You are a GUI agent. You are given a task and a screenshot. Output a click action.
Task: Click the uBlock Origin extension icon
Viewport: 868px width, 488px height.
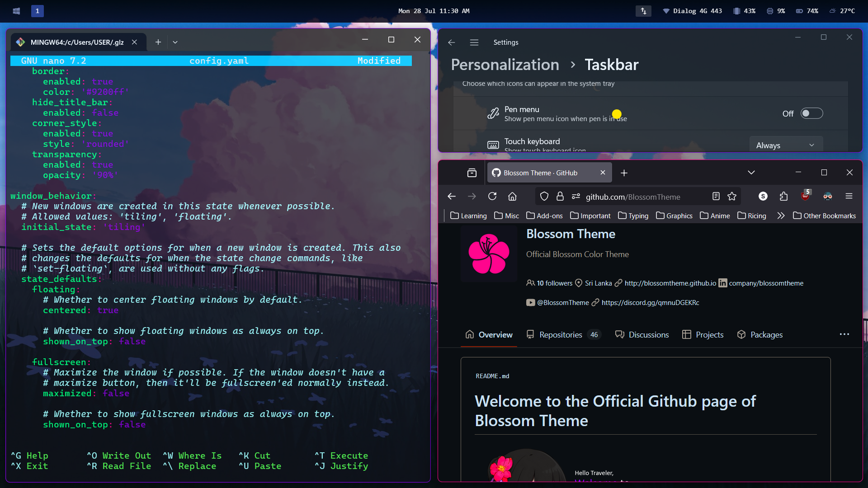click(x=805, y=196)
